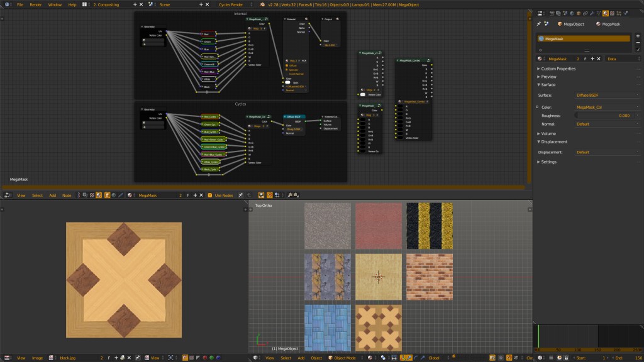The image size is (644, 362).
Task: Open the Node menu in node editor
Action: (66, 195)
